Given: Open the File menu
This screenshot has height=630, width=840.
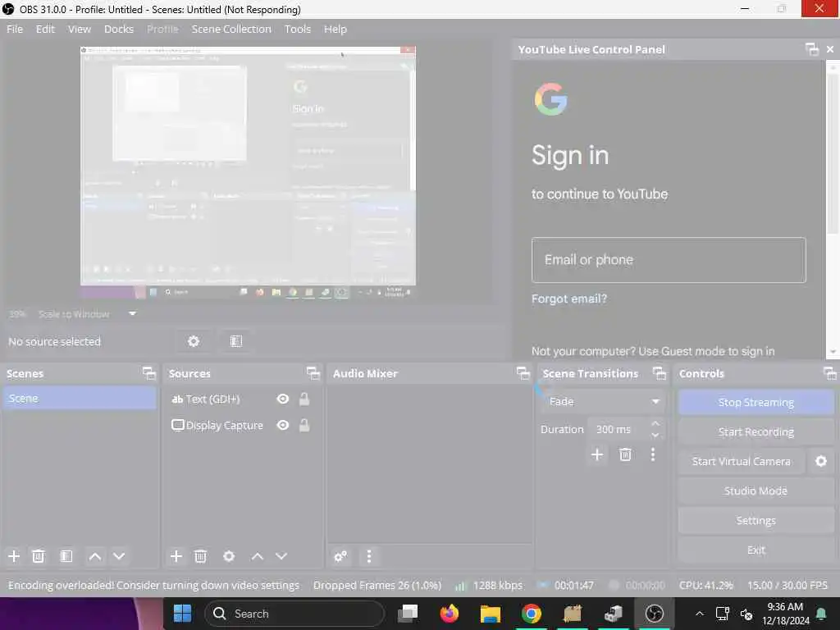Looking at the screenshot, I should point(15,29).
